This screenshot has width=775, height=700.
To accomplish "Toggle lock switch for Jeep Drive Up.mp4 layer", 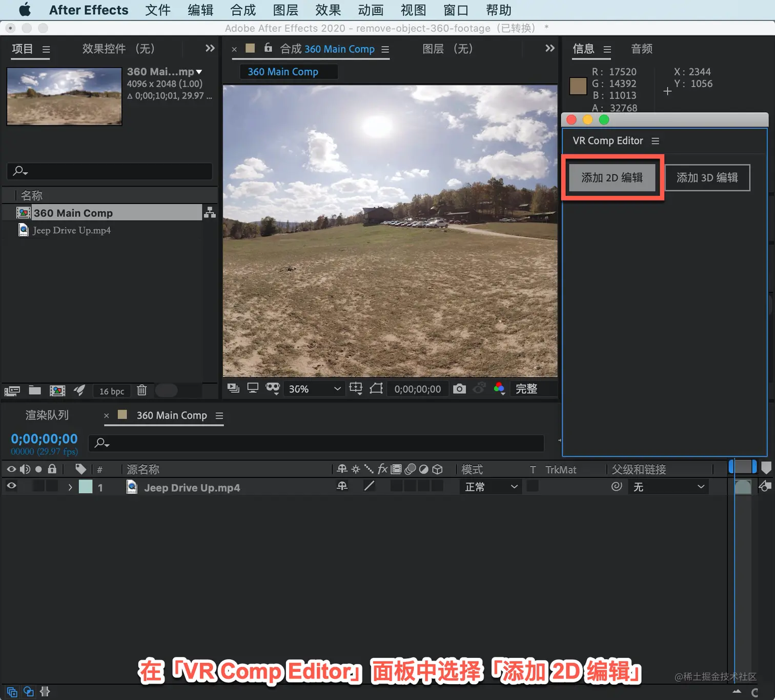I will pyautogui.click(x=52, y=486).
